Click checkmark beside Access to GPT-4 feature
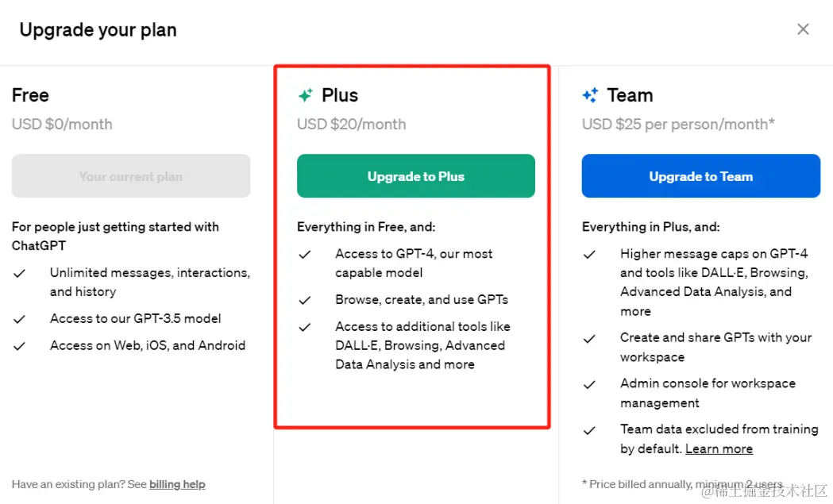 (305, 254)
